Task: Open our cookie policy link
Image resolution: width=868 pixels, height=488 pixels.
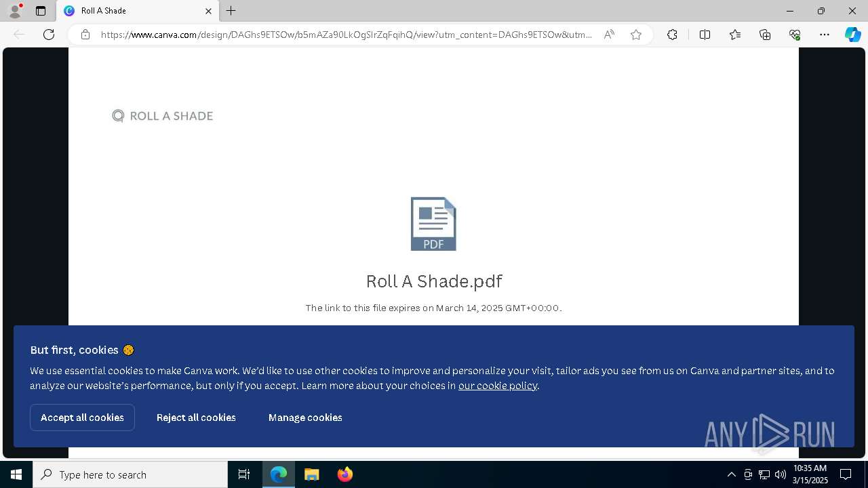Action: (498, 386)
